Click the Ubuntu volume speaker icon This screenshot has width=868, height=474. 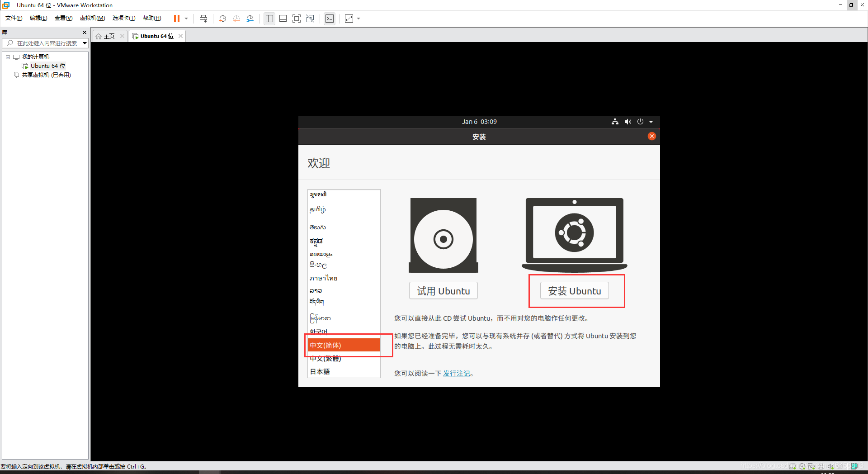click(x=627, y=122)
